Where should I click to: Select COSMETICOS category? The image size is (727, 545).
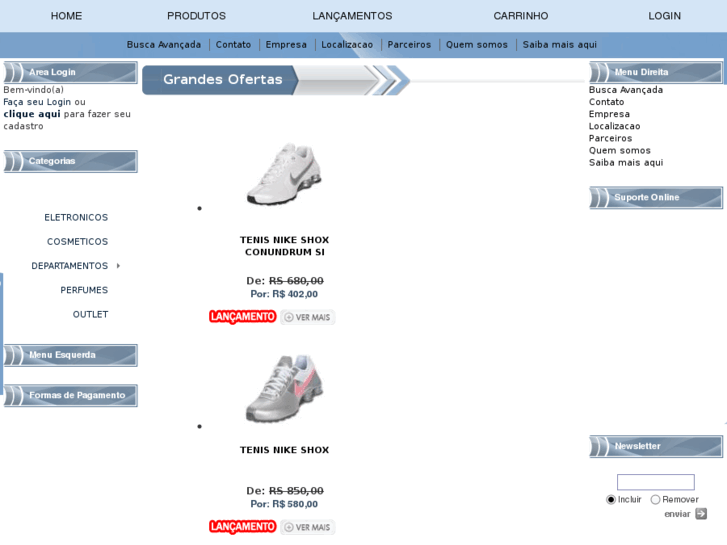77,242
